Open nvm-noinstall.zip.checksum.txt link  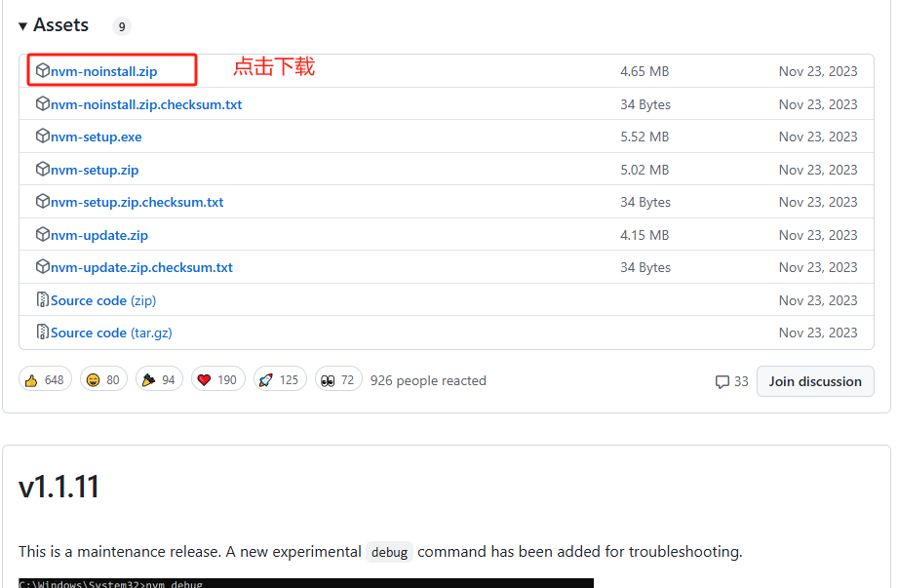(146, 104)
